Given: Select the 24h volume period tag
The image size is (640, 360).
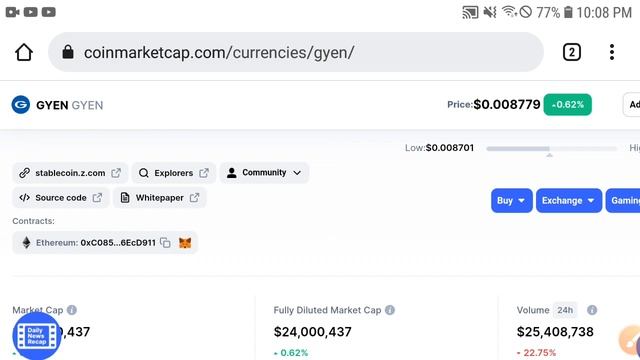Looking at the screenshot, I should click(x=565, y=310).
